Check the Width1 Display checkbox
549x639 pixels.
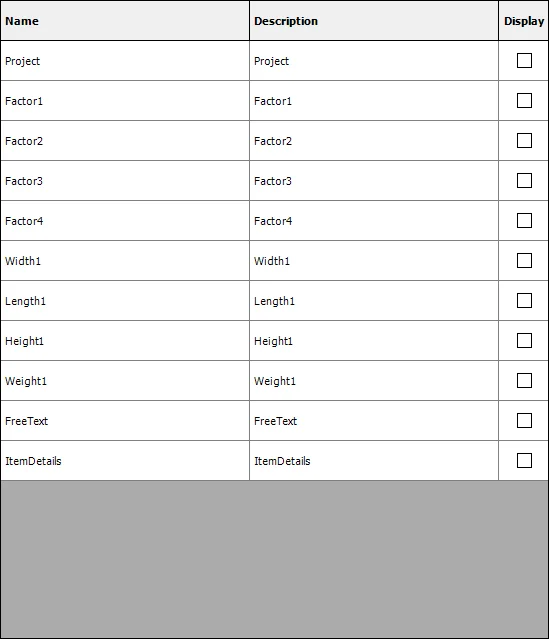524,260
